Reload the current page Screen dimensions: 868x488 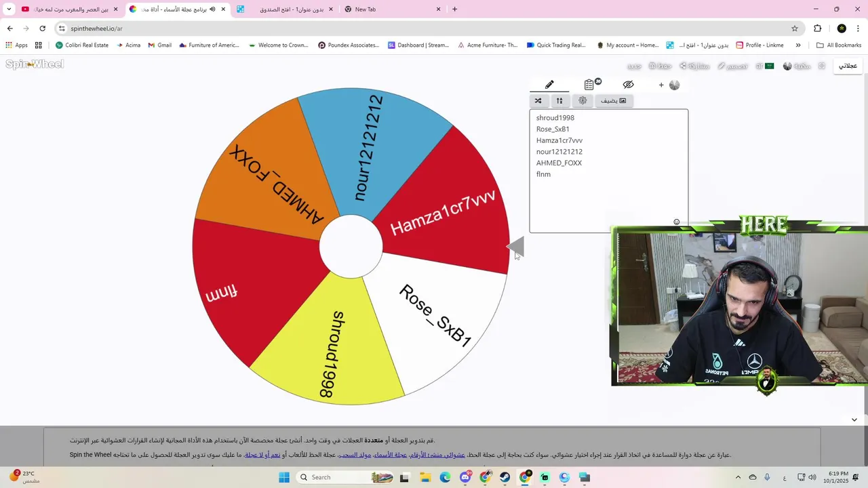click(42, 28)
